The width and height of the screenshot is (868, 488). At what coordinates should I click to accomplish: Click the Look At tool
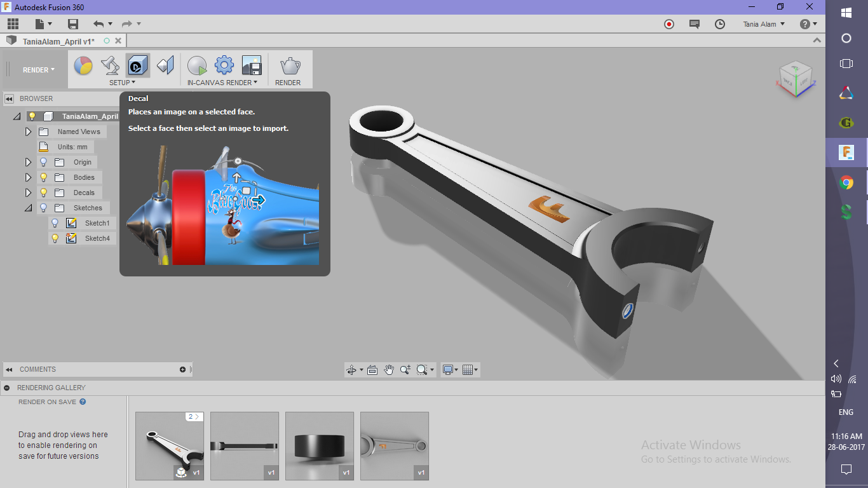(x=373, y=370)
